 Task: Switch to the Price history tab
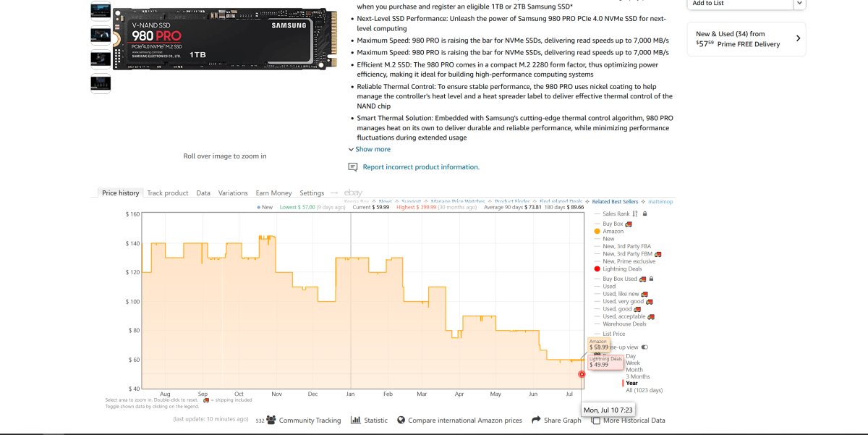[x=120, y=193]
